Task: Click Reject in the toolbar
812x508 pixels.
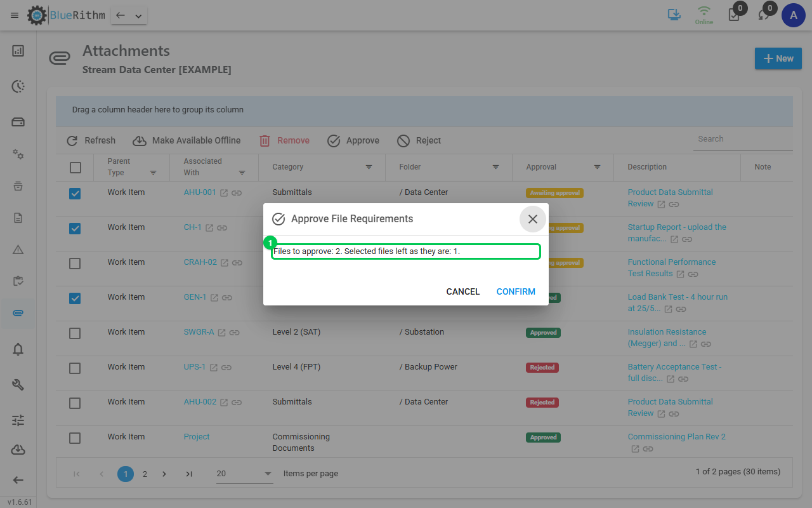Action: tap(419, 141)
